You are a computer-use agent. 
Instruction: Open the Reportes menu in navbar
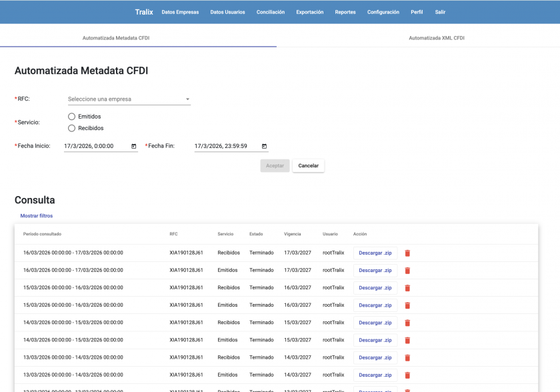[x=345, y=12]
